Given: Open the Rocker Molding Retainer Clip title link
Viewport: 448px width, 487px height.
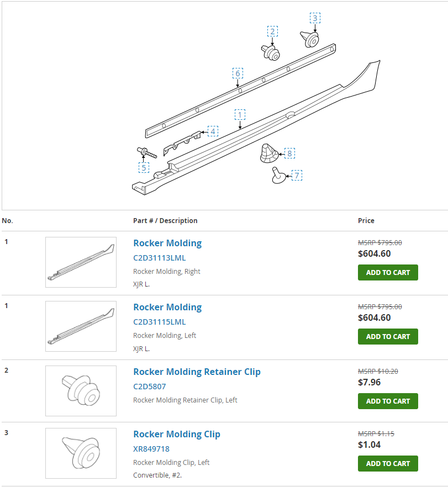Looking at the screenshot, I should (197, 372).
